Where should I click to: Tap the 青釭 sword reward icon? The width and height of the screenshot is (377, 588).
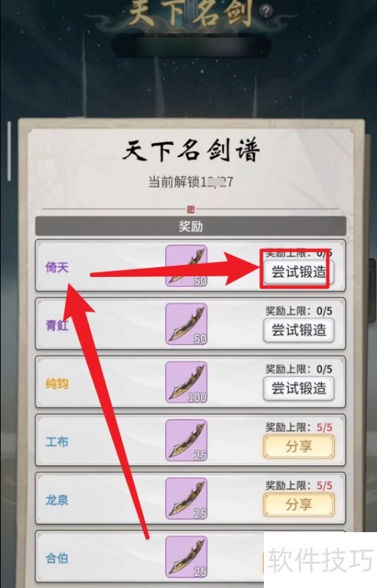tap(186, 324)
